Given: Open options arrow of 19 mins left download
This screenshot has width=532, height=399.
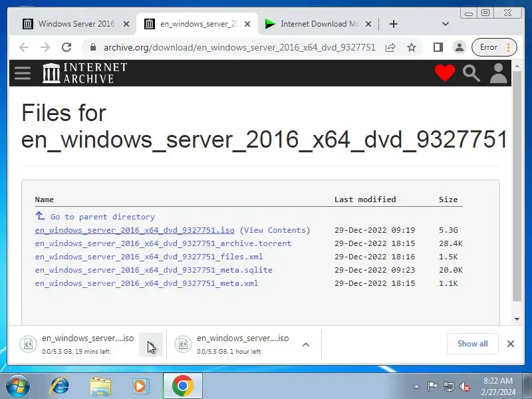Looking at the screenshot, I should (151, 344).
